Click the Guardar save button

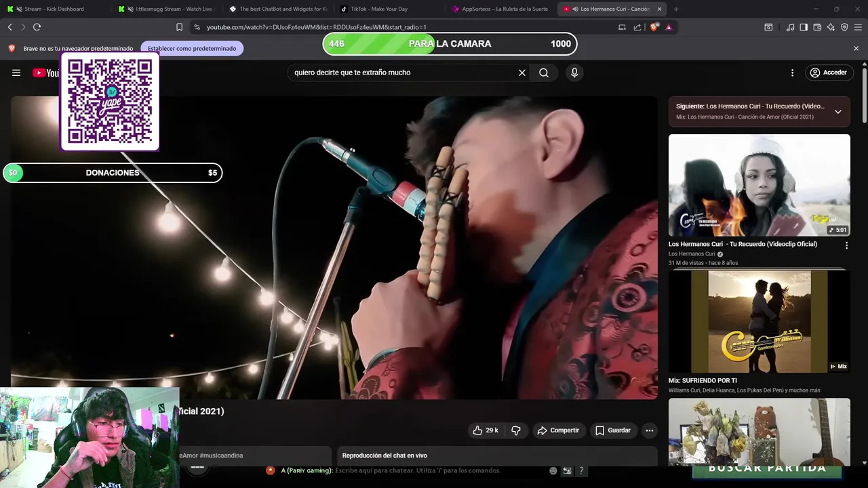click(613, 430)
